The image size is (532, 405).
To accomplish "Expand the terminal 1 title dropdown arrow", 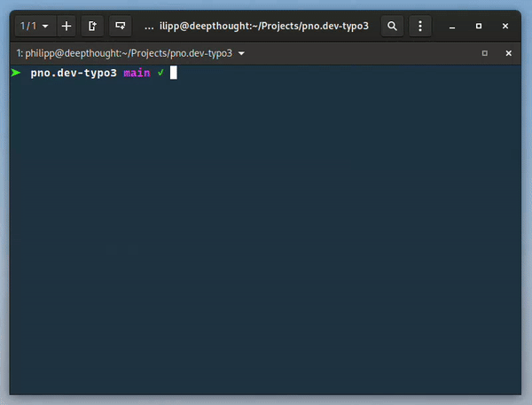I will tap(241, 53).
